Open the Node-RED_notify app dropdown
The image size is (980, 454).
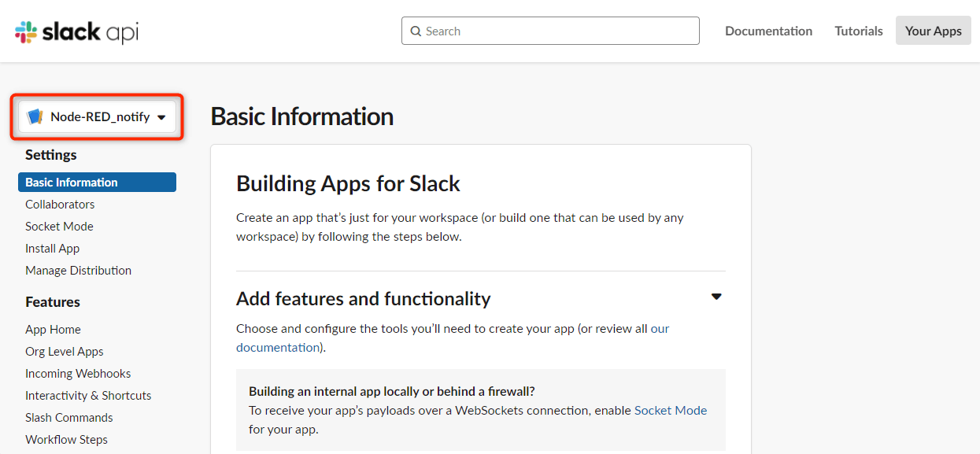click(x=97, y=116)
